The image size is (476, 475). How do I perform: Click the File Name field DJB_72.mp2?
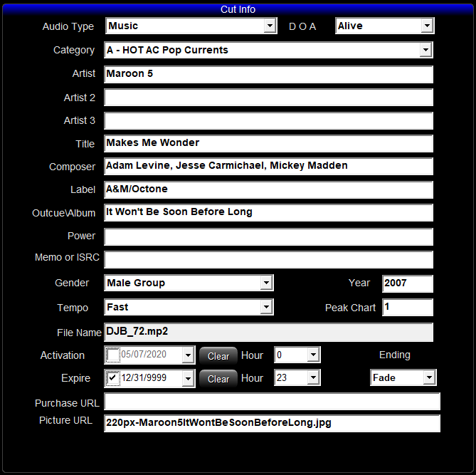pyautogui.click(x=268, y=332)
